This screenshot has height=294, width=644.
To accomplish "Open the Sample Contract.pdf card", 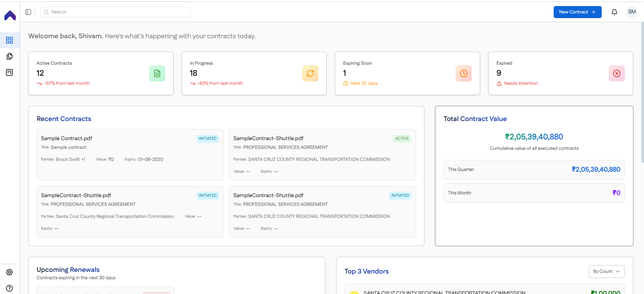I will 130,155.
